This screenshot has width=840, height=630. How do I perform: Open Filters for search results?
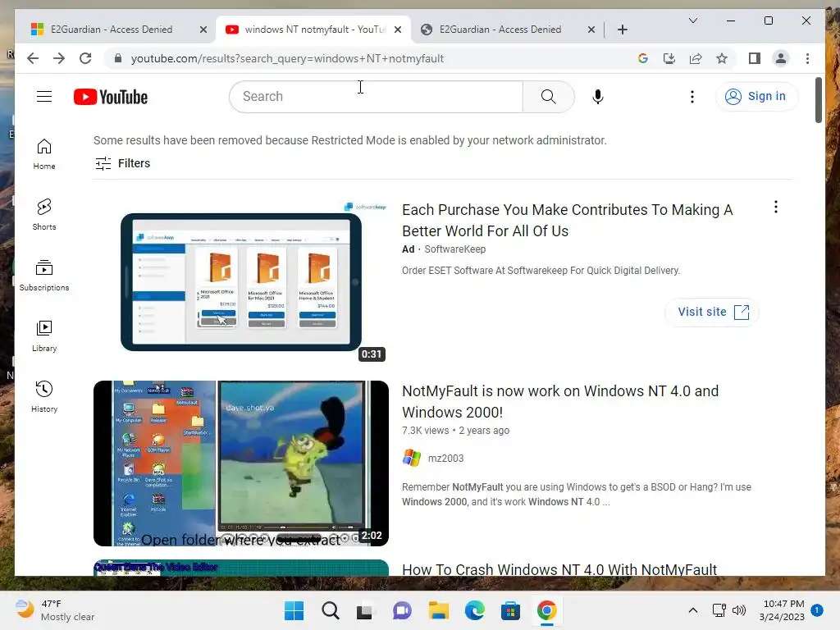point(123,163)
